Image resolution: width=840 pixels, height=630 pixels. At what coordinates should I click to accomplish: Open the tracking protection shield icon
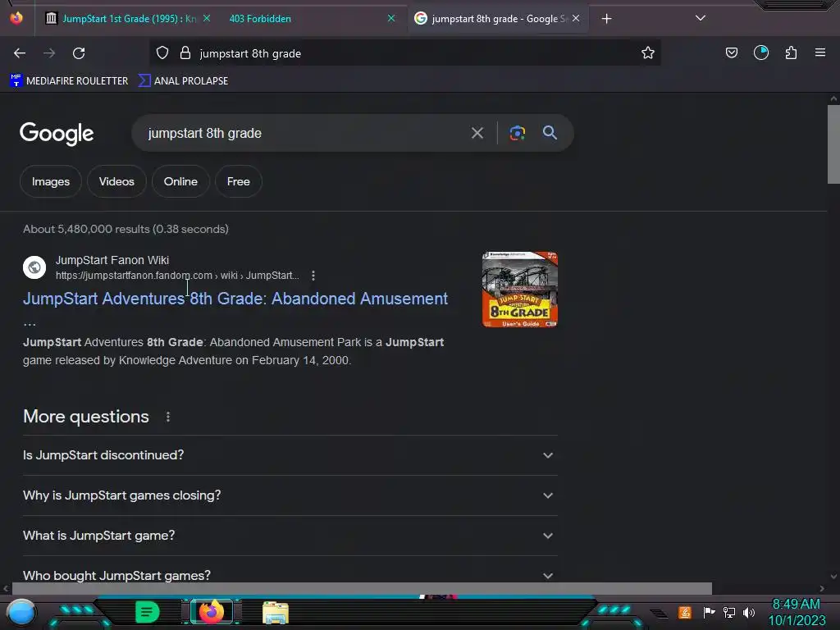162,53
